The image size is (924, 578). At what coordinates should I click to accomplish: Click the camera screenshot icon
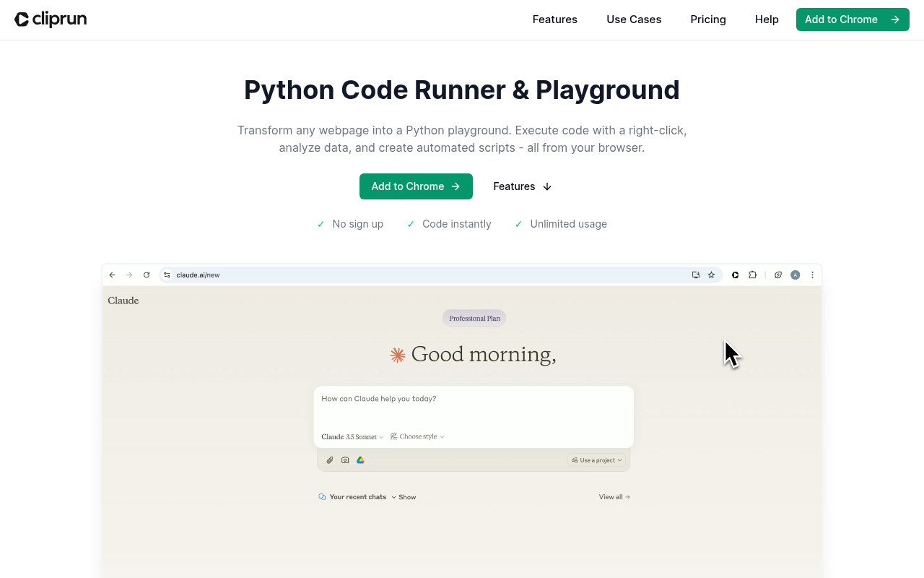click(345, 460)
